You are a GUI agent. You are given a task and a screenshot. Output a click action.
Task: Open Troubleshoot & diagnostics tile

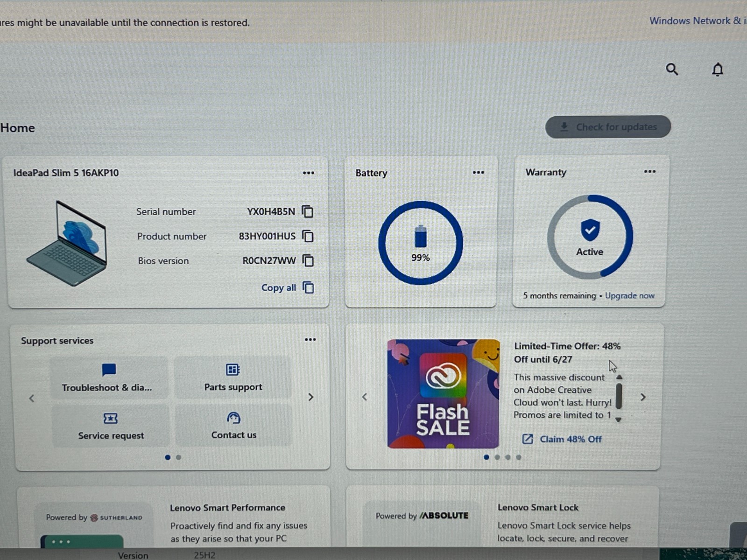click(108, 378)
